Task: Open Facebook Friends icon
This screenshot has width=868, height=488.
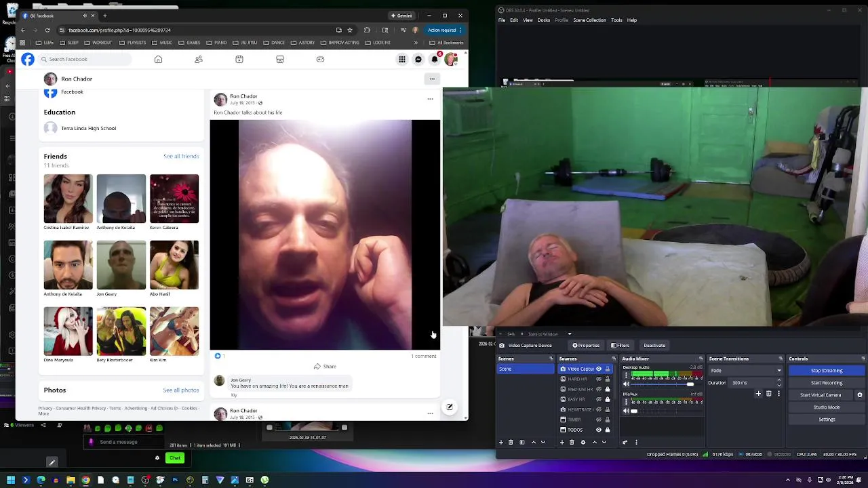Action: point(199,60)
